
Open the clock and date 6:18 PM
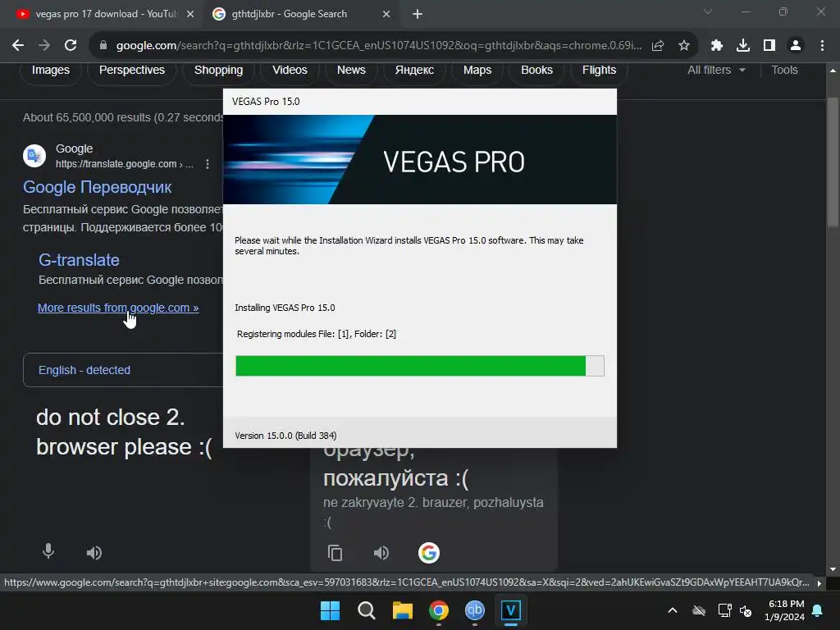click(x=785, y=610)
